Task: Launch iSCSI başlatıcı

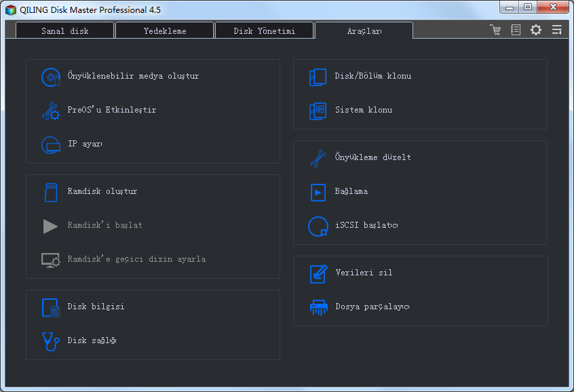Action: [366, 225]
